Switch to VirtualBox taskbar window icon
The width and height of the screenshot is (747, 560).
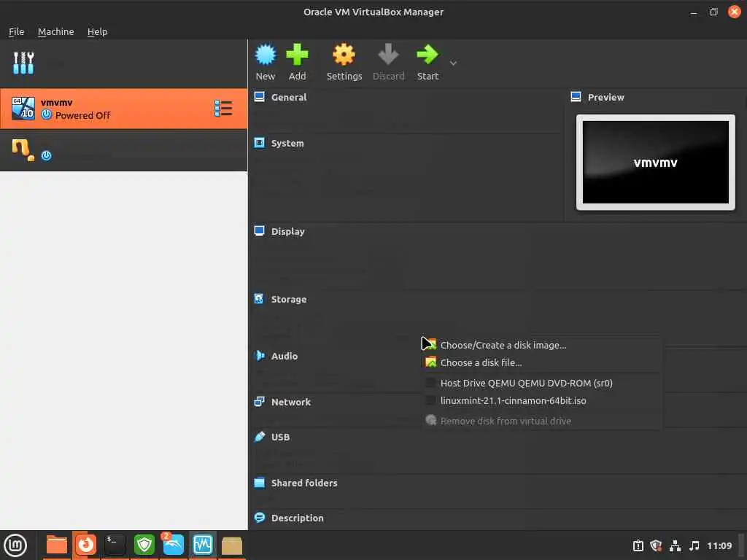pos(203,544)
